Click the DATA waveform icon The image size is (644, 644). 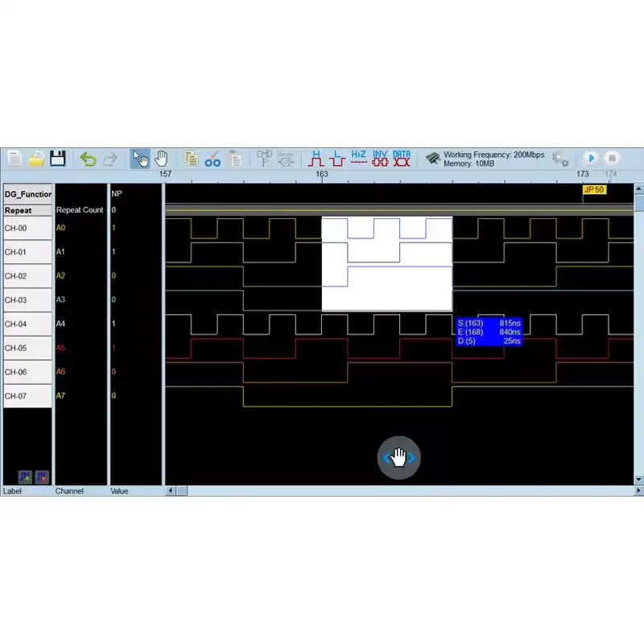pyautogui.click(x=402, y=158)
